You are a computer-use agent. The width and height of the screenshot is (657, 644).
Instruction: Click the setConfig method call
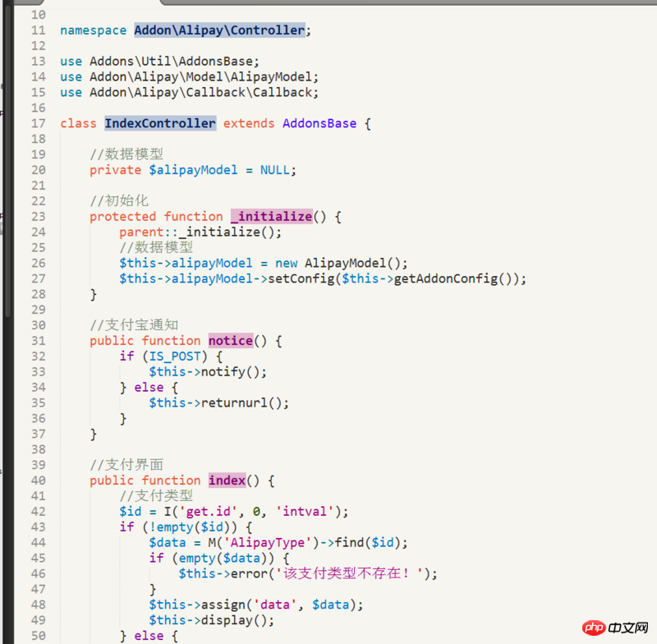pyautogui.click(x=301, y=278)
